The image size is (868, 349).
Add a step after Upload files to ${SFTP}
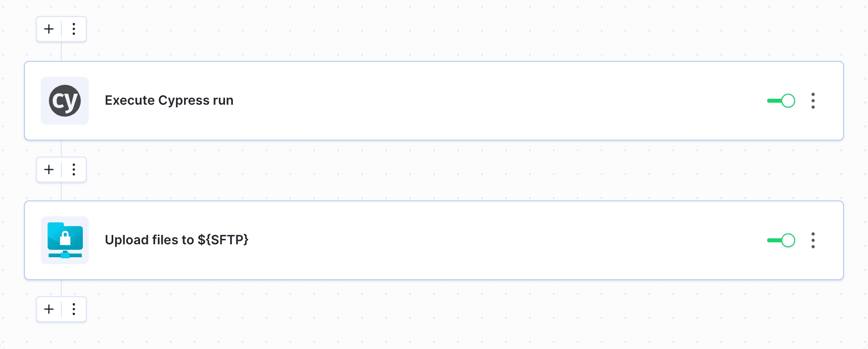click(x=48, y=309)
